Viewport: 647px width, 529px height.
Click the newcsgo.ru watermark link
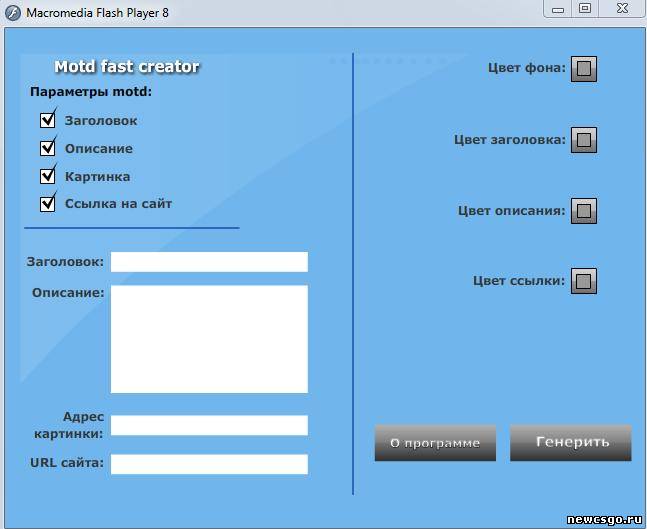point(605,520)
